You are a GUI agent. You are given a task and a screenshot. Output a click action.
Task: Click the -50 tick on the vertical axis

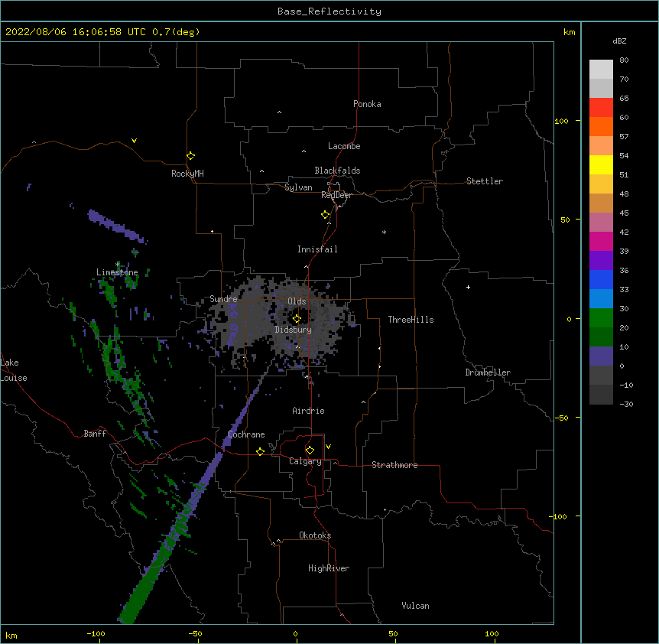click(x=561, y=418)
